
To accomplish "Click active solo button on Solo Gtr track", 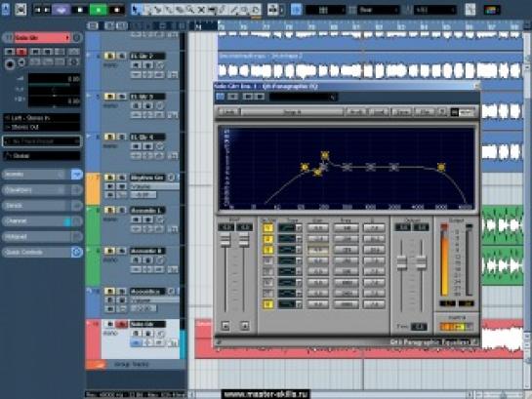I will pyautogui.click(x=121, y=324).
